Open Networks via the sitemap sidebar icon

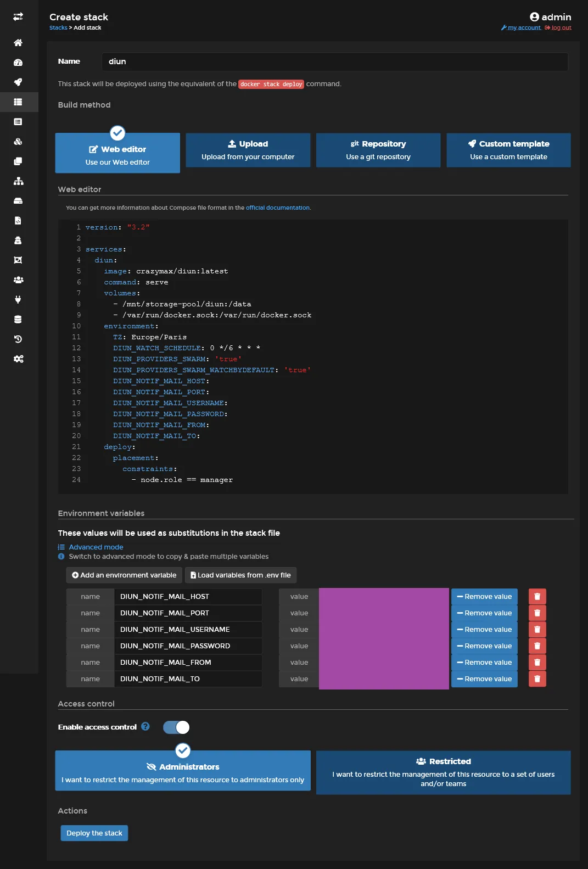[18, 181]
